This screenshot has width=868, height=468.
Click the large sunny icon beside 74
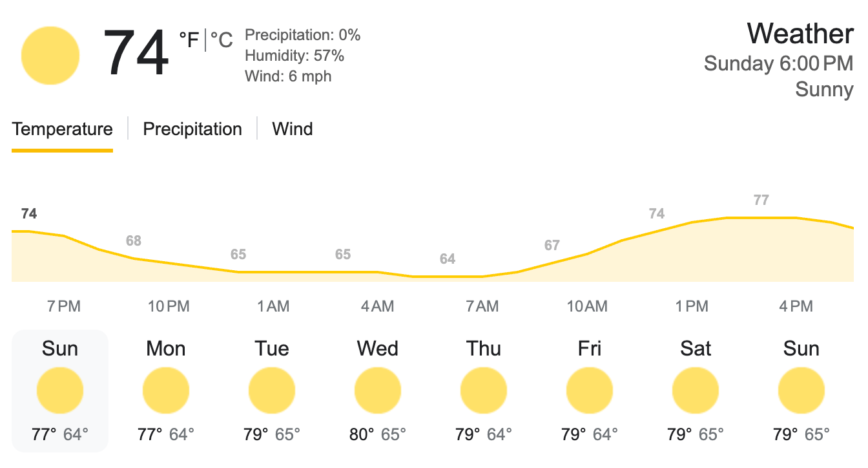[50, 56]
